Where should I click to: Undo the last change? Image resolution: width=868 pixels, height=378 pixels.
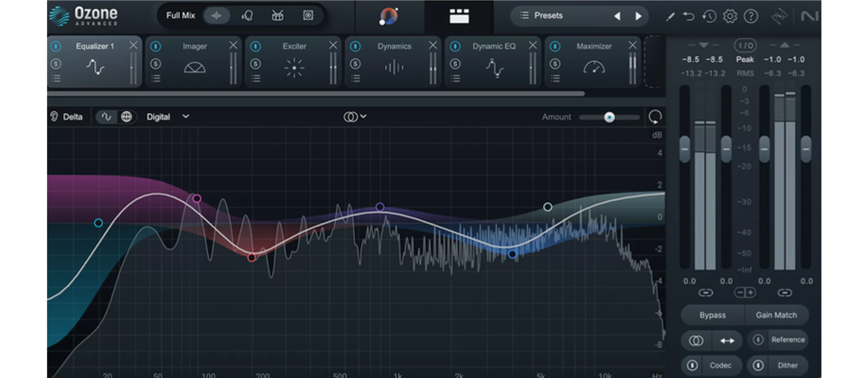pyautogui.click(x=688, y=16)
